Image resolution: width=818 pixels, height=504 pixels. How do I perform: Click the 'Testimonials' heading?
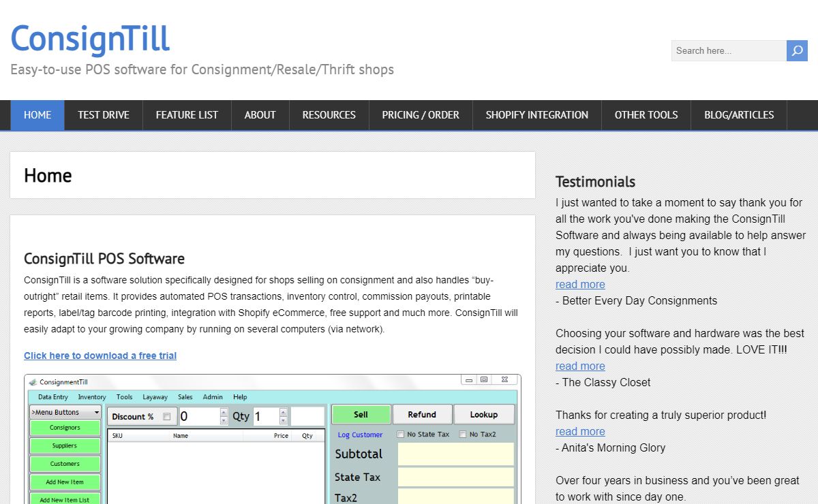(595, 182)
